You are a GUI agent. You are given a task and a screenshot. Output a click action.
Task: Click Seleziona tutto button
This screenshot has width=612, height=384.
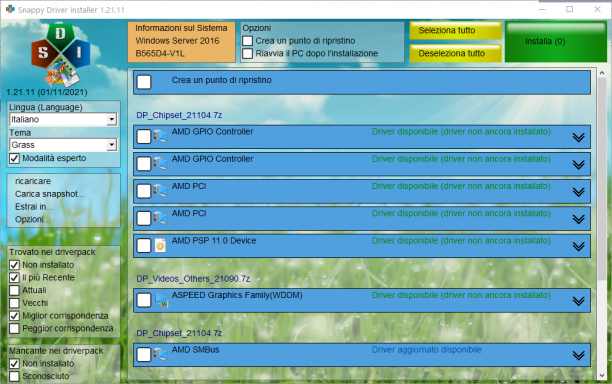coord(455,30)
